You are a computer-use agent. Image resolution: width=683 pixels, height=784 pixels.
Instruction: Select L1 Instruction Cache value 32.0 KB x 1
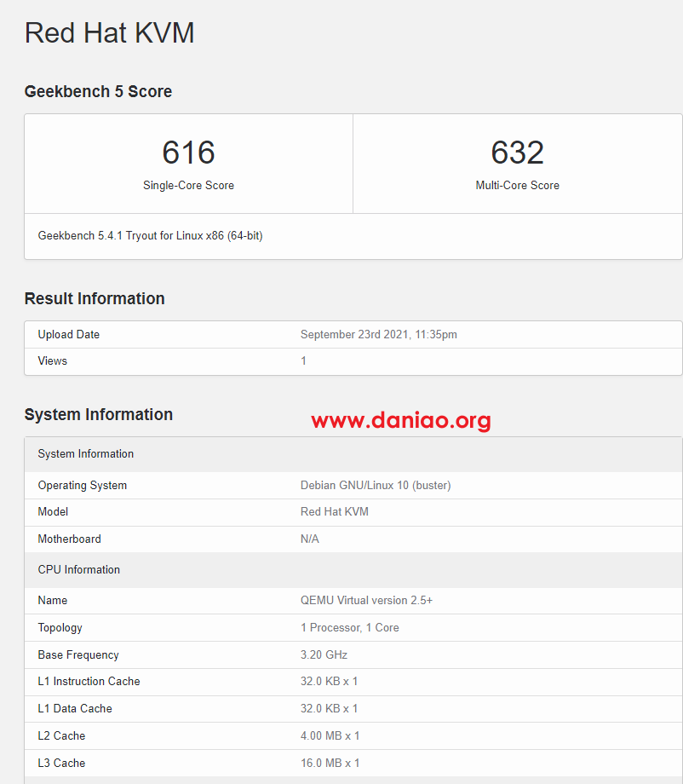point(329,682)
